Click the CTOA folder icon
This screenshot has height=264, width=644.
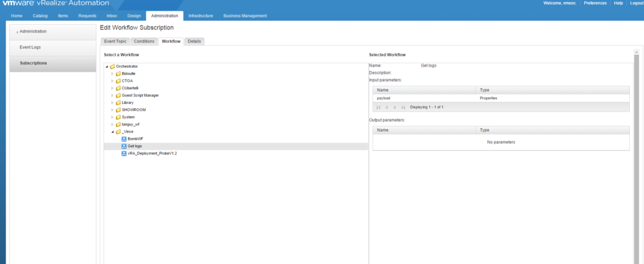[x=118, y=81]
